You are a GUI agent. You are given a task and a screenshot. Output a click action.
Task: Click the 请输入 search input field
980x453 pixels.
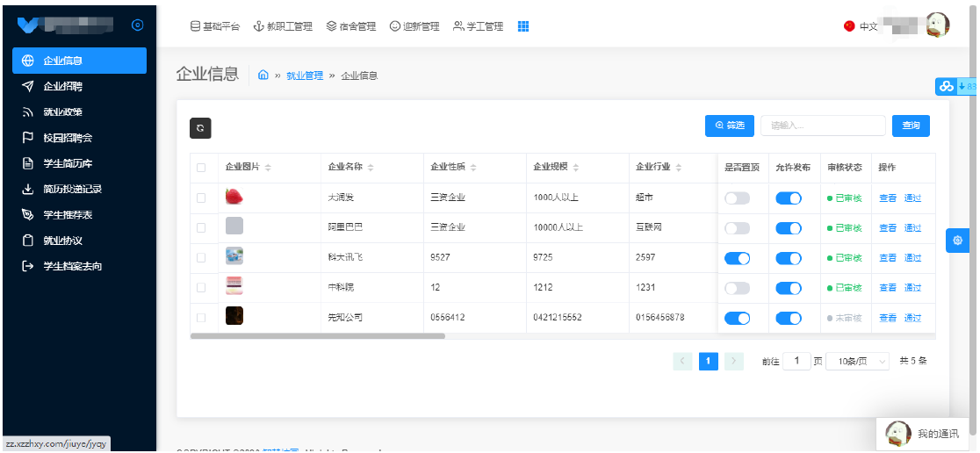822,126
